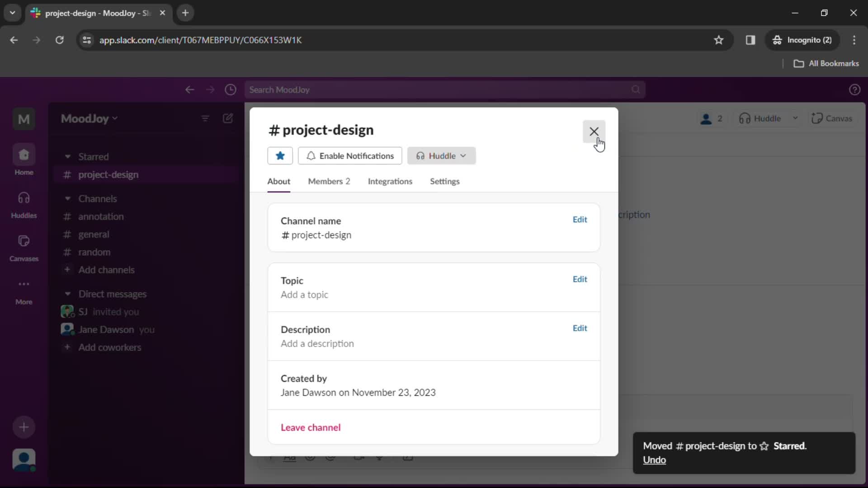
Task: Open Canvases from the sidebar
Action: coord(24,248)
